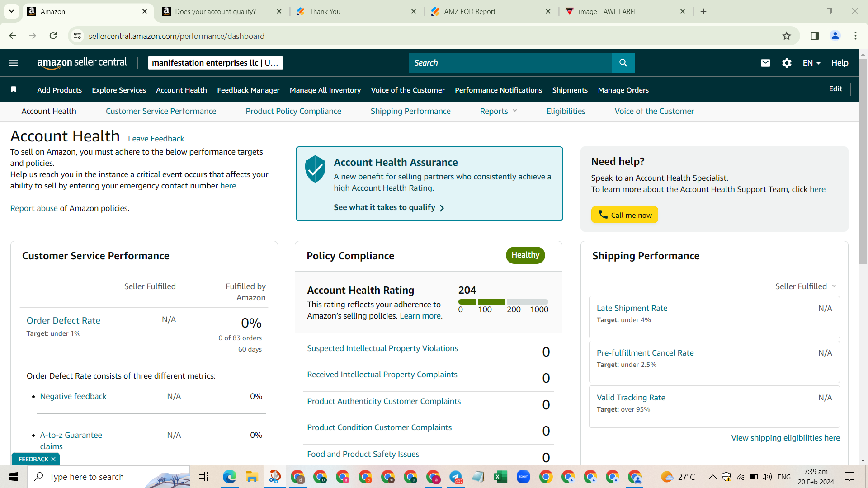View site information icon in address bar
Viewport: 868px width, 488px height.
pos(78,36)
